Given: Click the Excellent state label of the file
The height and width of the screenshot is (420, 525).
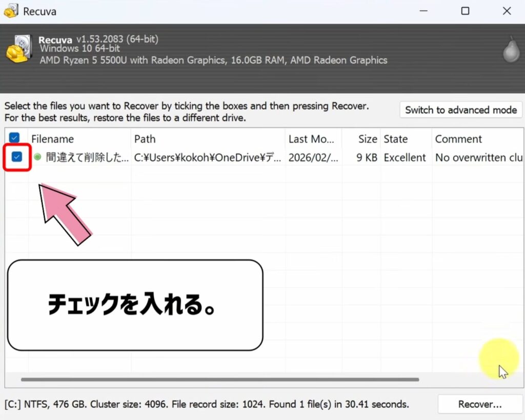Looking at the screenshot, I should [x=405, y=158].
